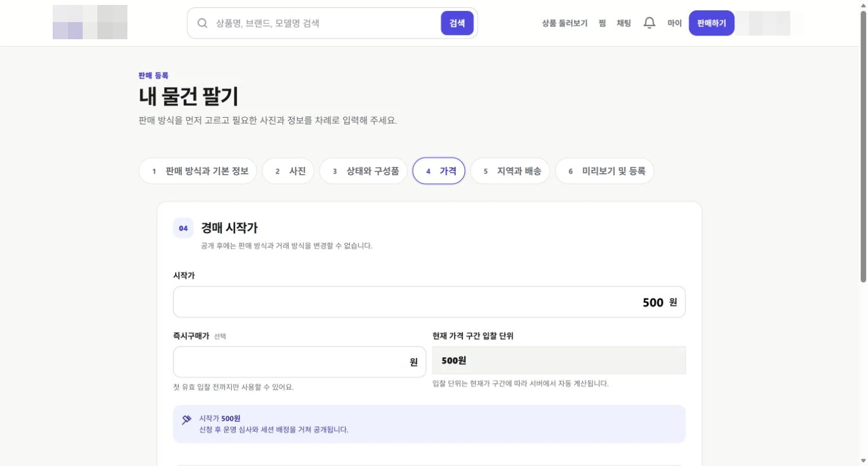This screenshot has width=868, height=466.
Task: Click the 즉시구매가 선택 label
Action: tap(200, 336)
